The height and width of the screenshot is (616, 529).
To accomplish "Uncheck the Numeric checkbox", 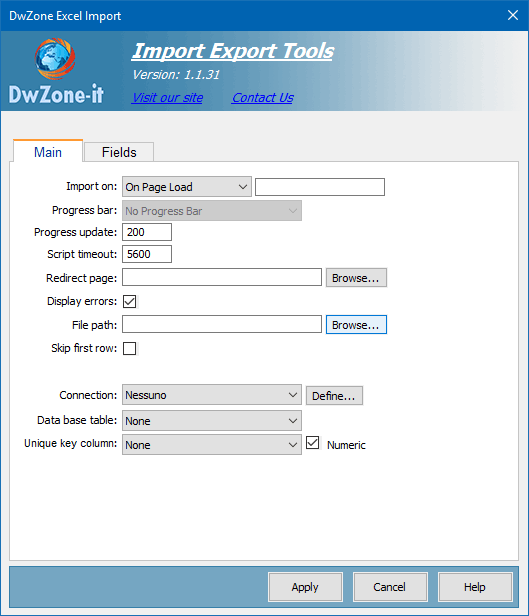I will [313, 443].
